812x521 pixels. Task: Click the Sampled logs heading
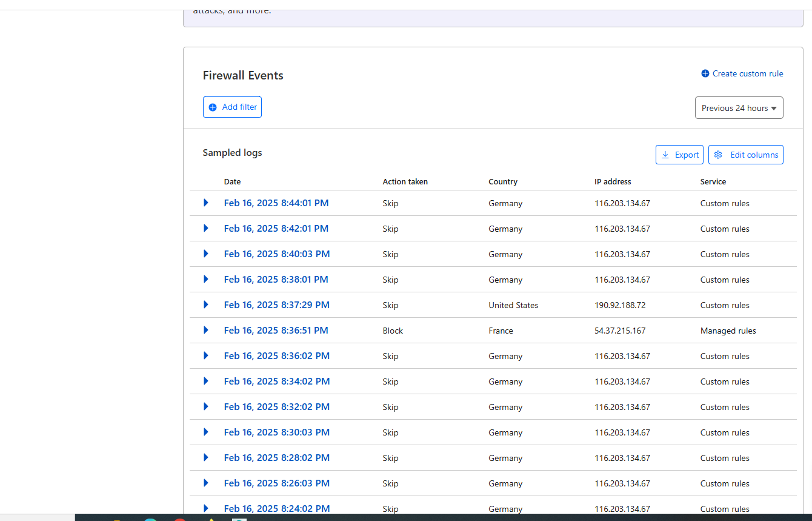point(232,152)
